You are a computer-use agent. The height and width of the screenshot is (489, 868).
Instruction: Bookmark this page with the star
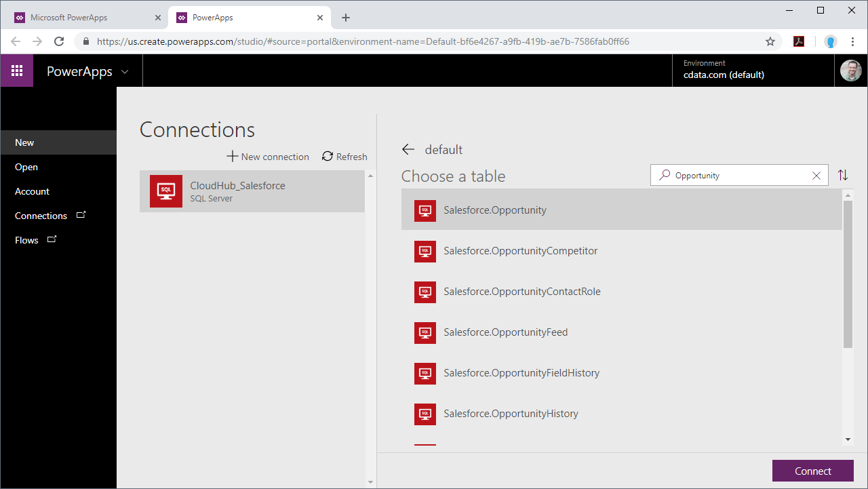(x=770, y=41)
